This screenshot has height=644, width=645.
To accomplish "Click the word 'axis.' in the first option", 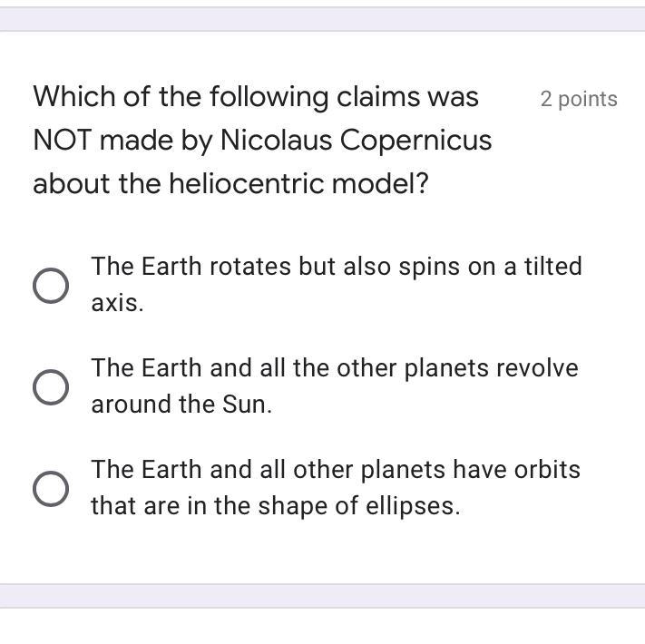I will click(x=117, y=304).
